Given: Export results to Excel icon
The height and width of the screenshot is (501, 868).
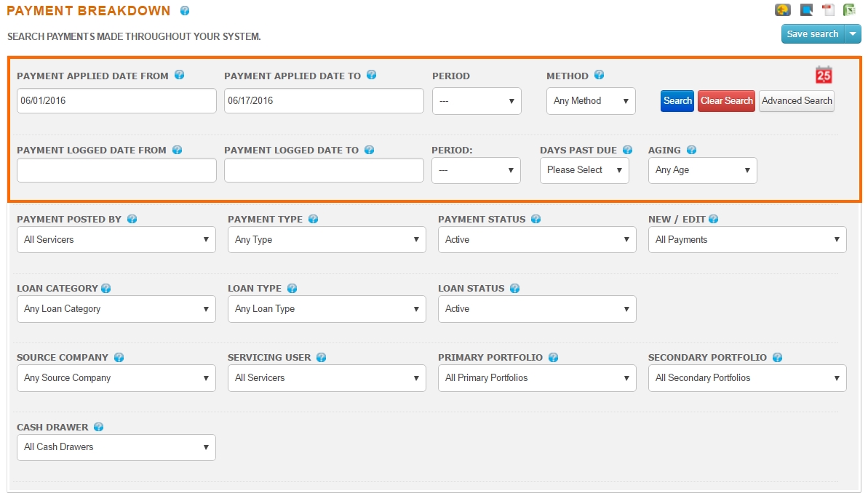Looking at the screenshot, I should [849, 9].
